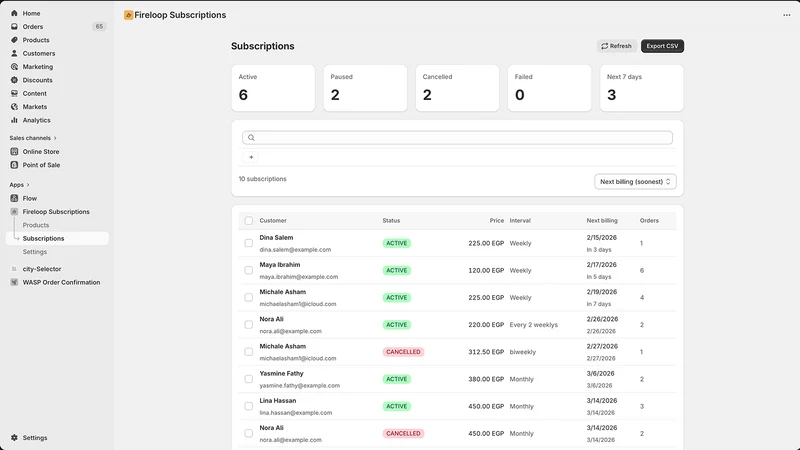800x450 pixels.
Task: Check the Lina Hassan row checkbox
Action: point(248,406)
